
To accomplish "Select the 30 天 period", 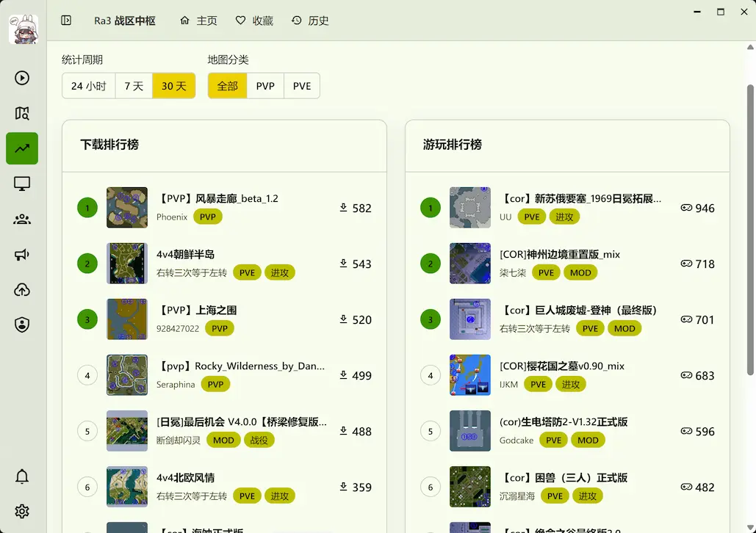I will click(x=174, y=86).
